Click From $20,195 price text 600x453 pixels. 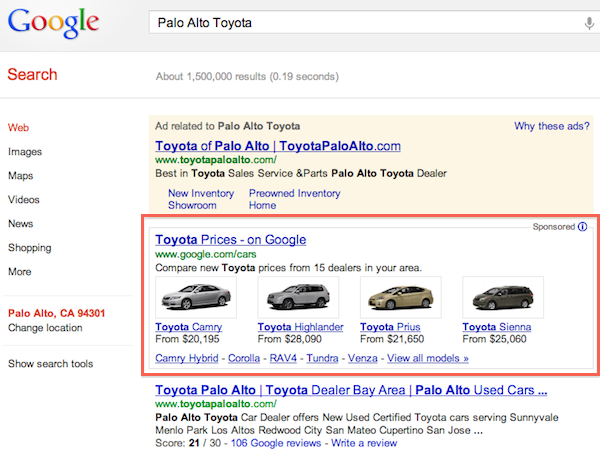(187, 339)
